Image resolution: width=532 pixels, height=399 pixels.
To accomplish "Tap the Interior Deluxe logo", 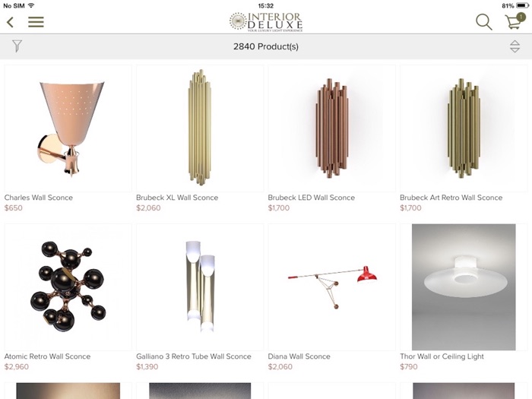I will point(266,22).
